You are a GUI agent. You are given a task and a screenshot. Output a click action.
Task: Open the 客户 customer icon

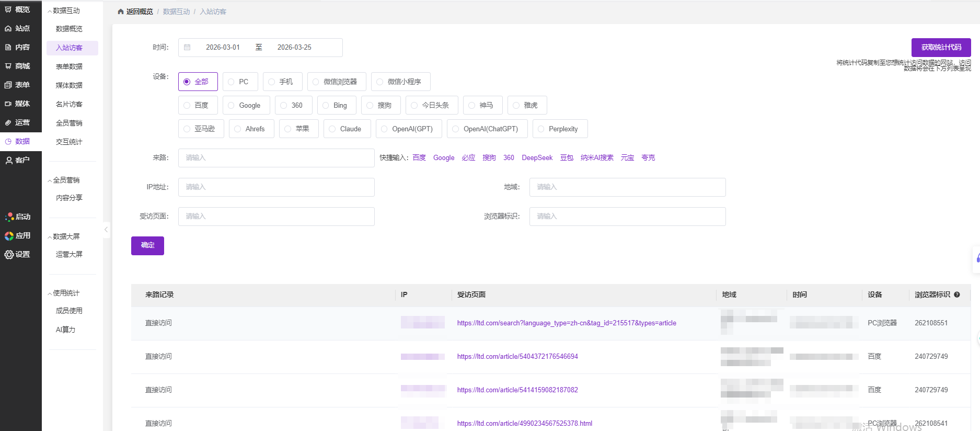click(9, 160)
